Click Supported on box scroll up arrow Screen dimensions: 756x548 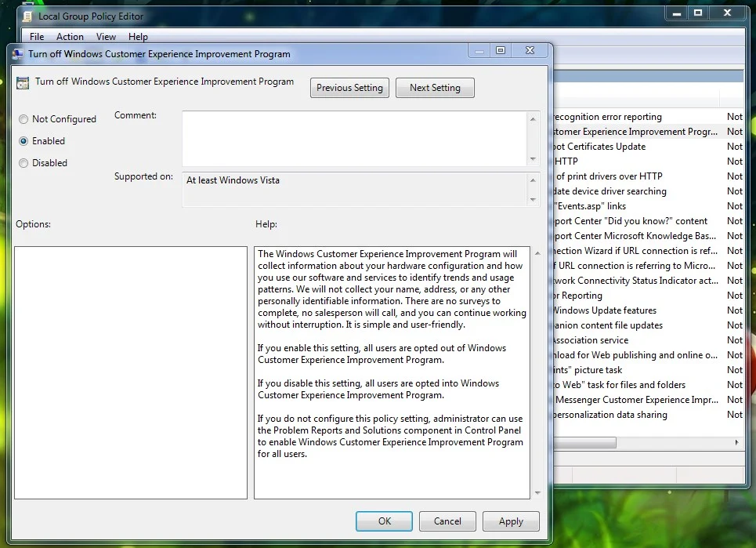tap(533, 180)
